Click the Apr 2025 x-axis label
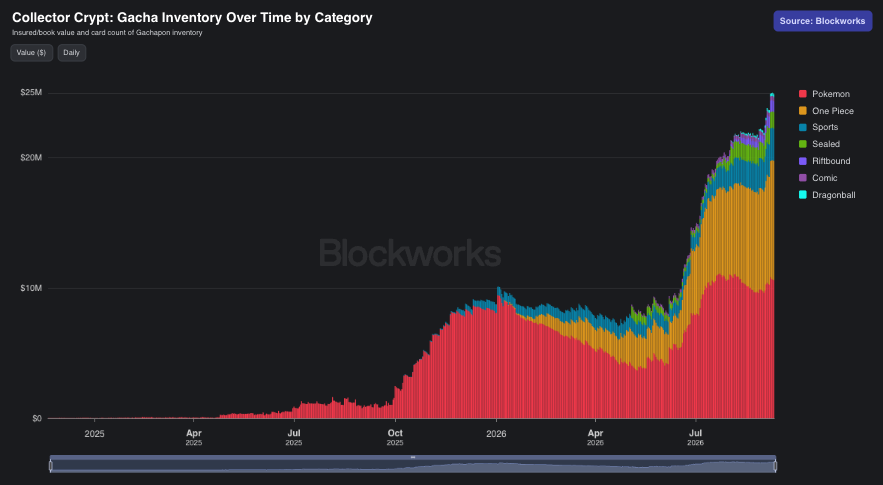 (x=194, y=437)
